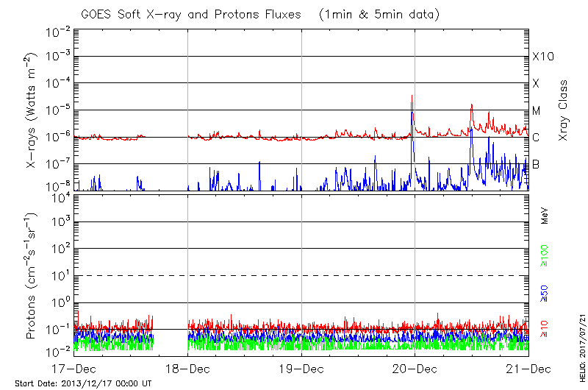
Task: Select the M flare class label
Action: pos(537,111)
